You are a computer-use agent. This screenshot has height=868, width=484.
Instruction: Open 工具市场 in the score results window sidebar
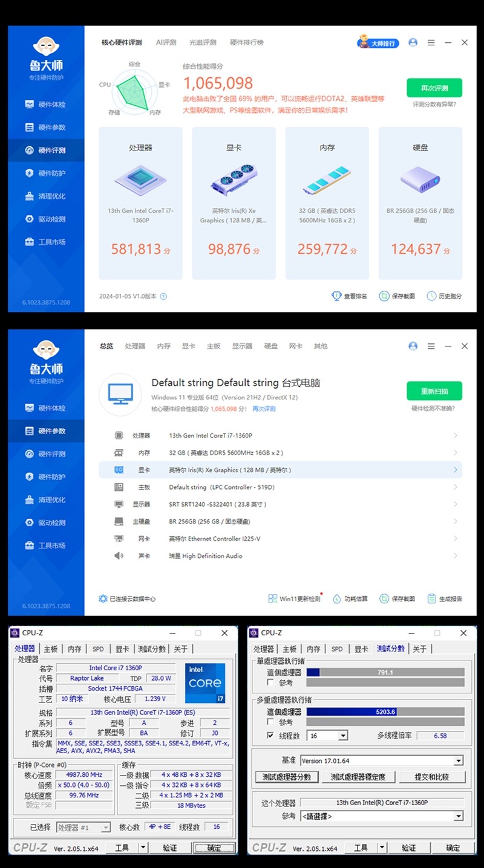(x=46, y=242)
